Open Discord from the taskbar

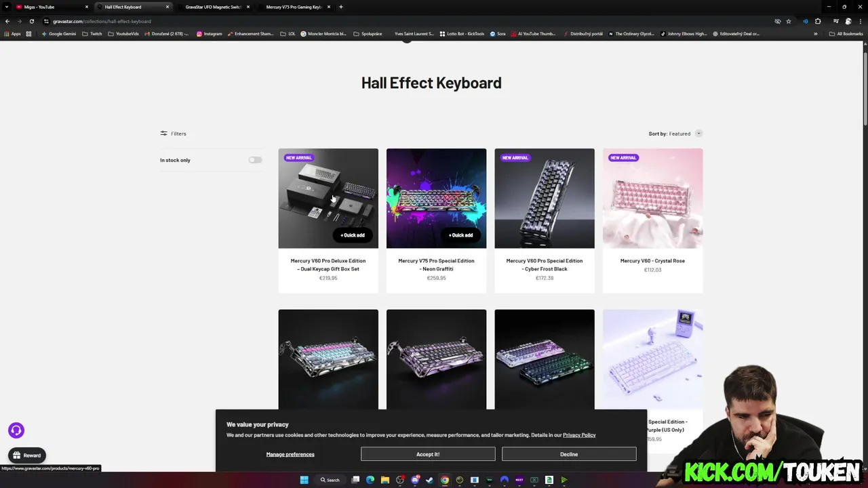pos(415,480)
